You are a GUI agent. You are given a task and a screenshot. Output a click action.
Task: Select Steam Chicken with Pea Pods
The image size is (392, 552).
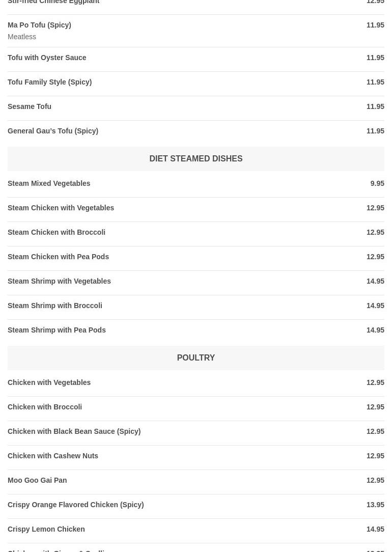pos(58,257)
